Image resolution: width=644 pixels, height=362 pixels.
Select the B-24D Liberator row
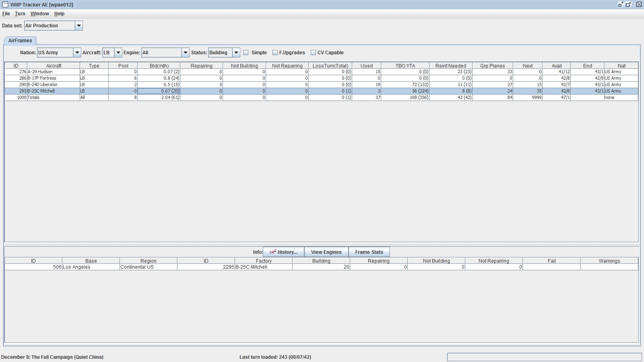click(x=322, y=84)
